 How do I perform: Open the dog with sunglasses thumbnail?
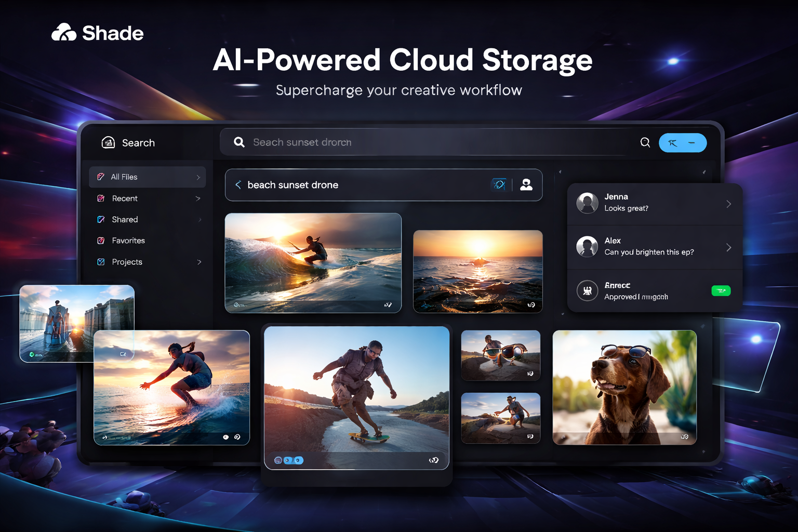(x=624, y=388)
